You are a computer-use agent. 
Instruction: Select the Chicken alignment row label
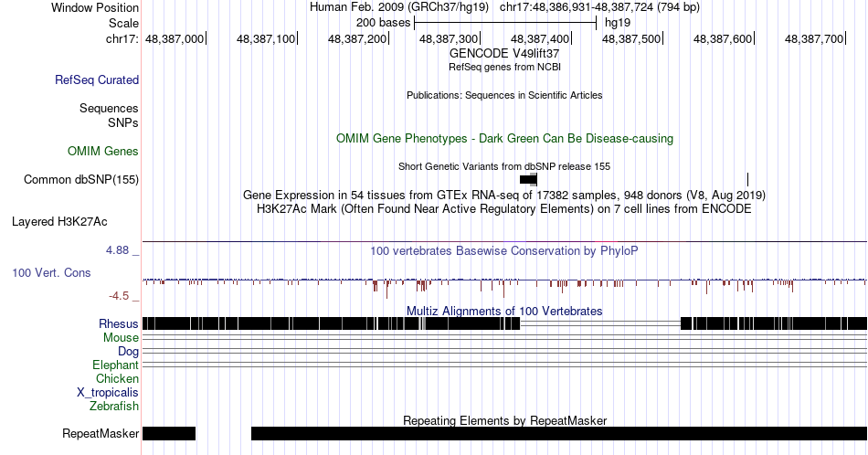click(x=117, y=378)
